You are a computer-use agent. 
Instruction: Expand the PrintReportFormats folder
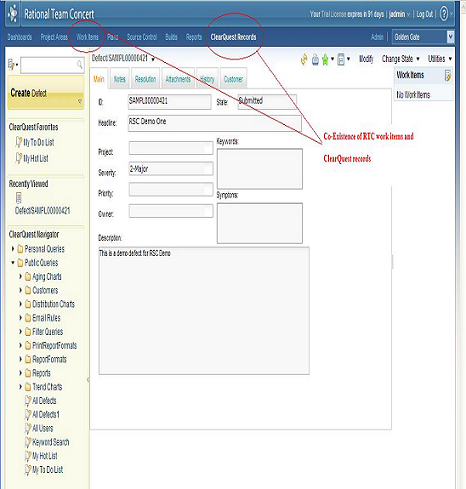(20, 345)
